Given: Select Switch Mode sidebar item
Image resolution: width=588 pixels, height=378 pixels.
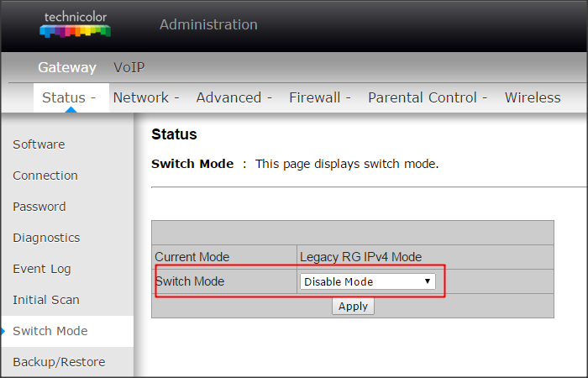Looking at the screenshot, I should 50,331.
